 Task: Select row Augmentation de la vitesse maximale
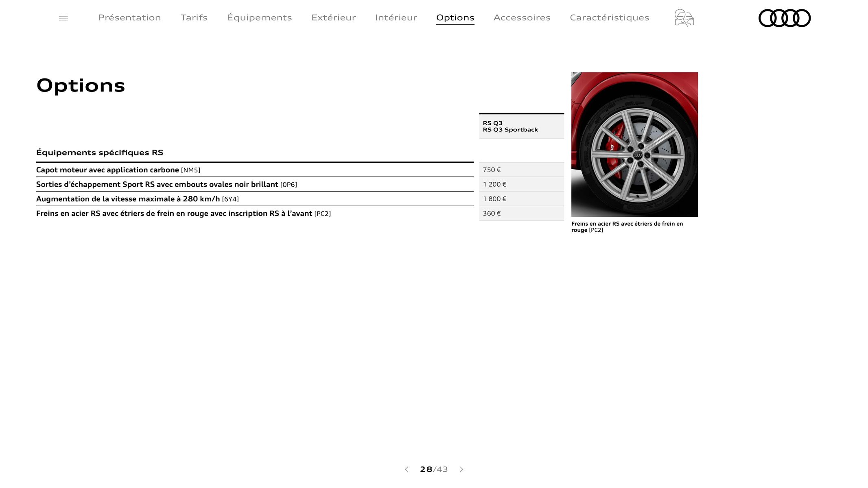pos(255,199)
